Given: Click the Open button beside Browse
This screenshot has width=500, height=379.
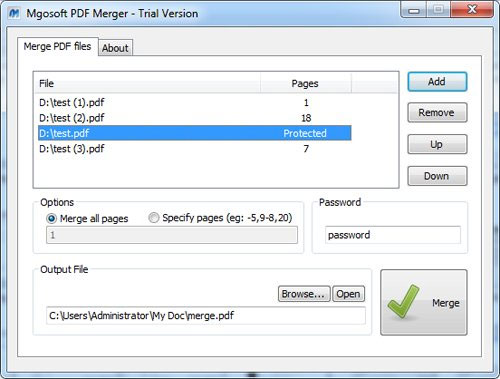Looking at the screenshot, I should pos(349,294).
